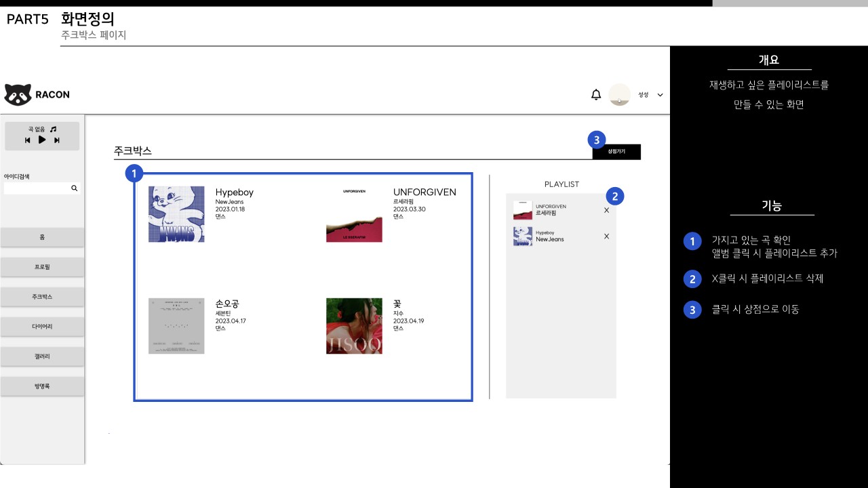The width and height of the screenshot is (868, 488).
Task: Add Hypeboy album cover to playlist
Action: 176,214
